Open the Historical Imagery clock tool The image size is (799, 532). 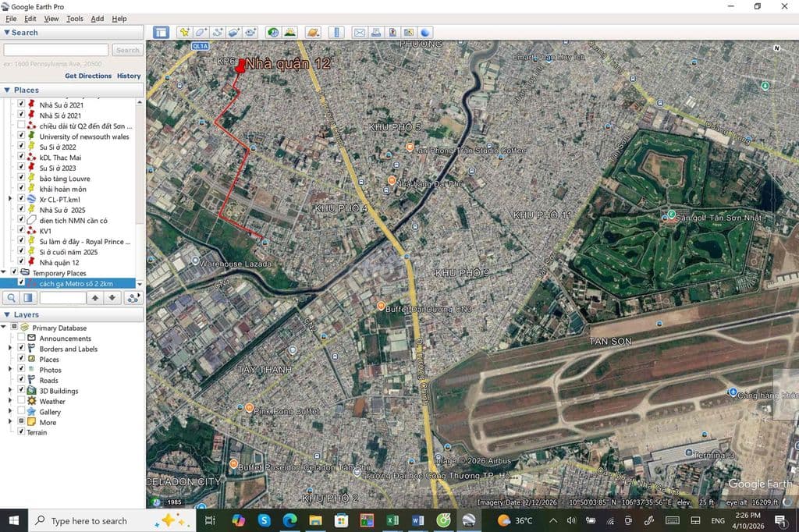click(x=273, y=33)
